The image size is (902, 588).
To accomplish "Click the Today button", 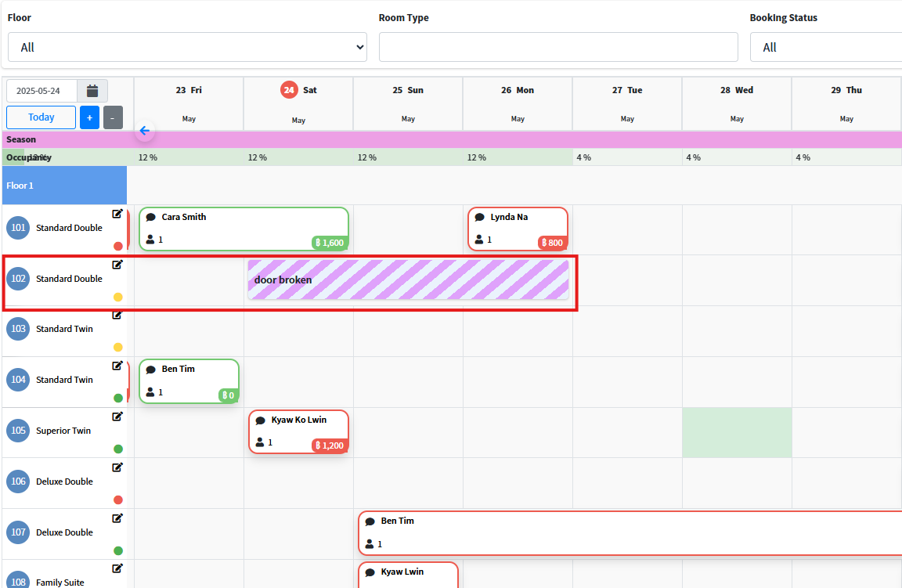I will pos(41,117).
